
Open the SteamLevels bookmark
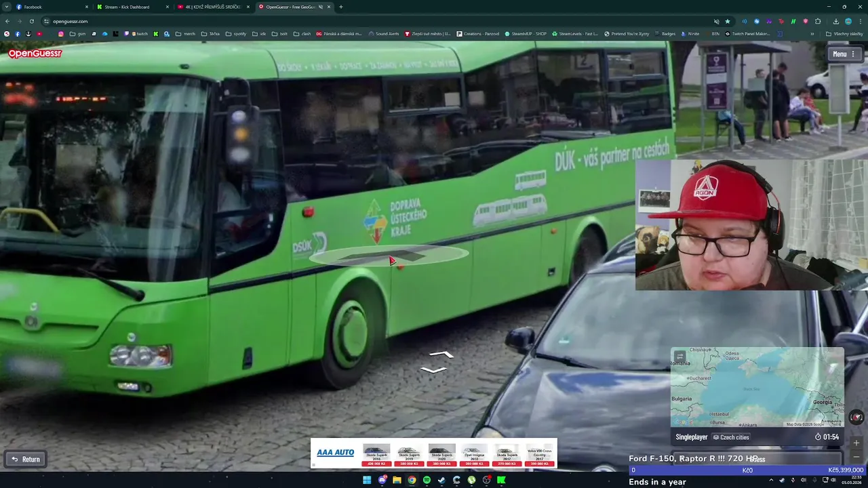coord(575,33)
